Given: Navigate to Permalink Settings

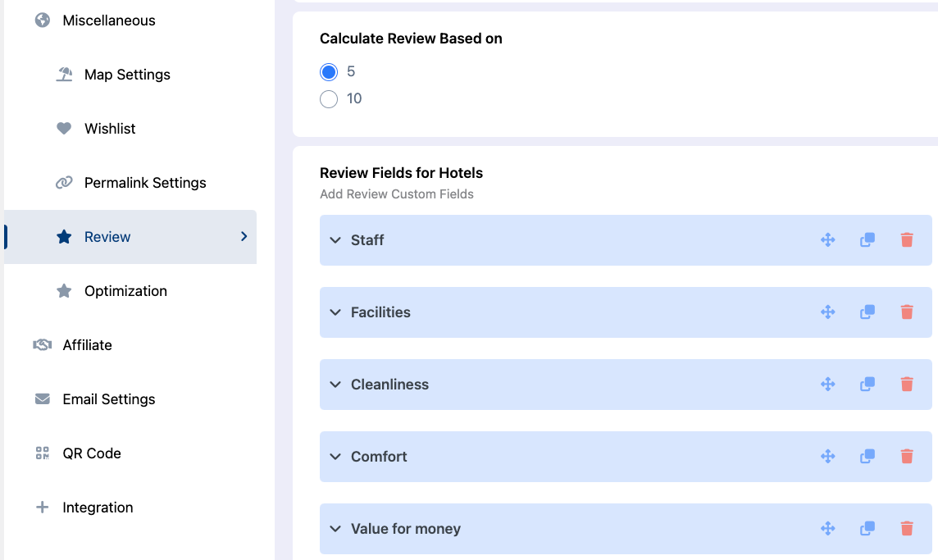Looking at the screenshot, I should 144,182.
